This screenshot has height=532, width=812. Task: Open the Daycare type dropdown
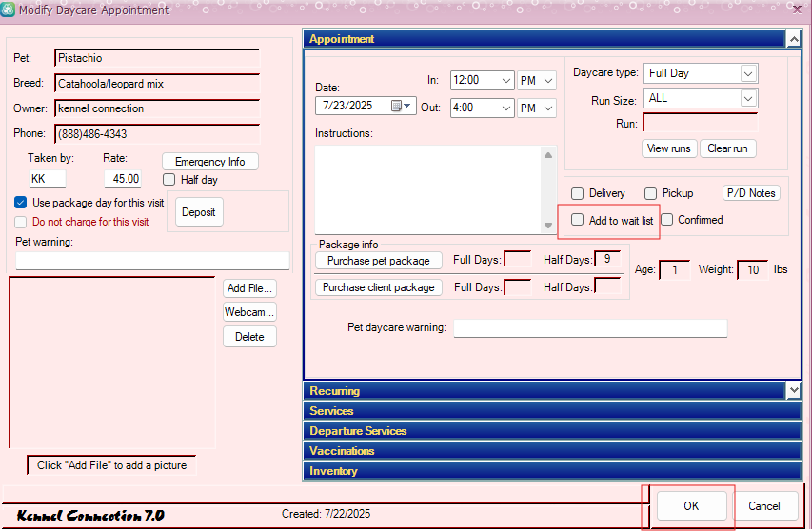click(748, 73)
